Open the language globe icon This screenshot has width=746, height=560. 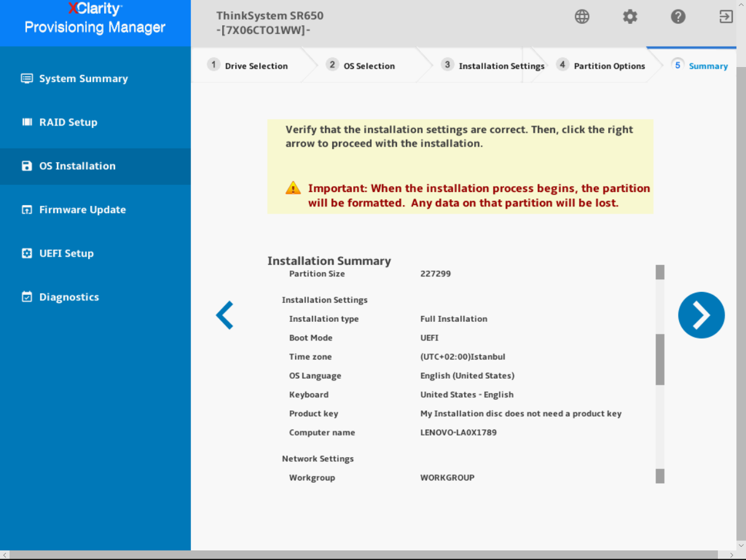582,17
